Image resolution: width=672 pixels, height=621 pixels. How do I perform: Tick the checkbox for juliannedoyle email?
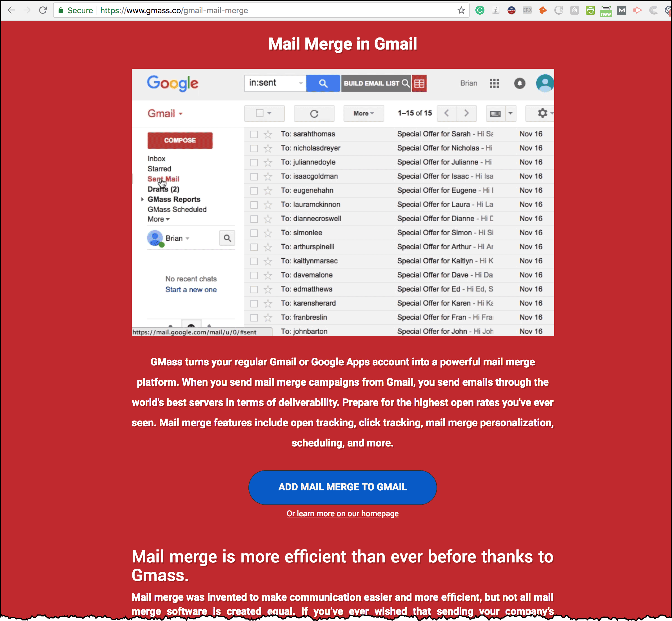[254, 163]
